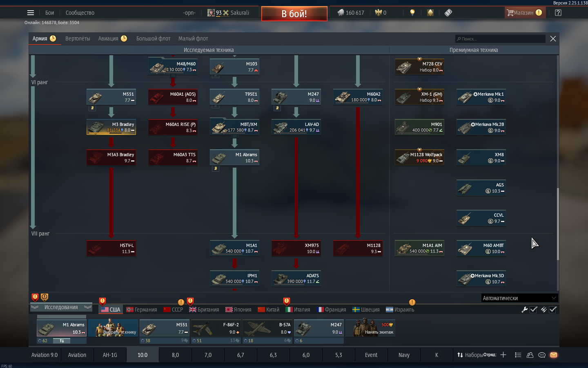
Task: Click the yellow warning badge above Исследования
Action: tap(45, 297)
